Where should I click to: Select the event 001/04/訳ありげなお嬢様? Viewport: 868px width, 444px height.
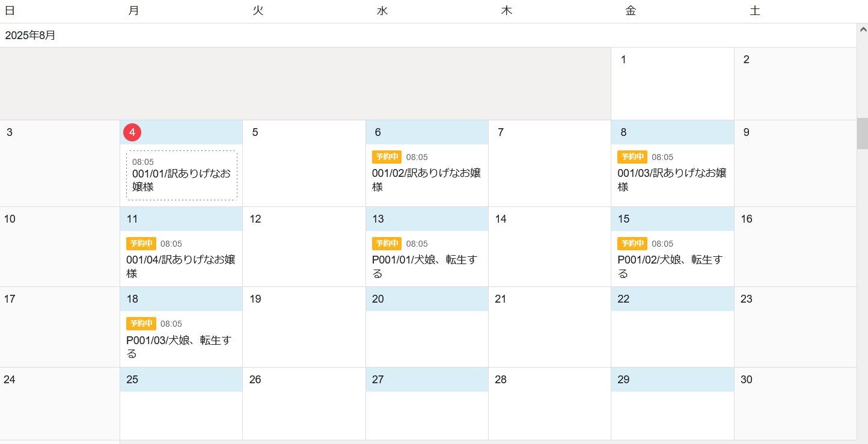point(180,266)
